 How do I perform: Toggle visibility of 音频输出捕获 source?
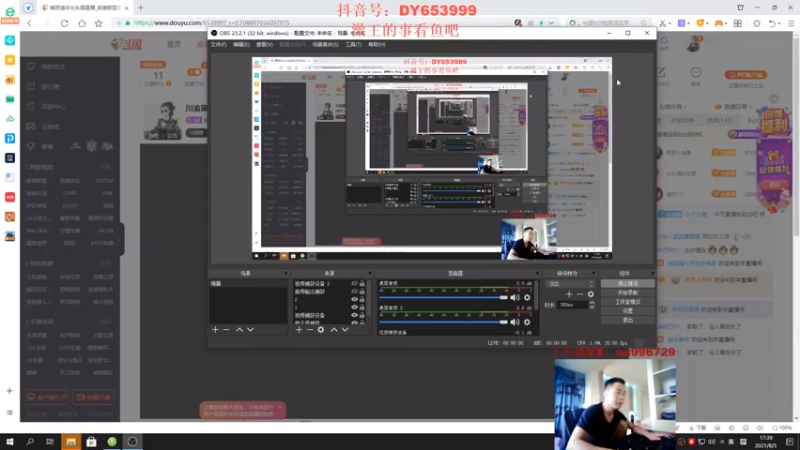coord(354,292)
